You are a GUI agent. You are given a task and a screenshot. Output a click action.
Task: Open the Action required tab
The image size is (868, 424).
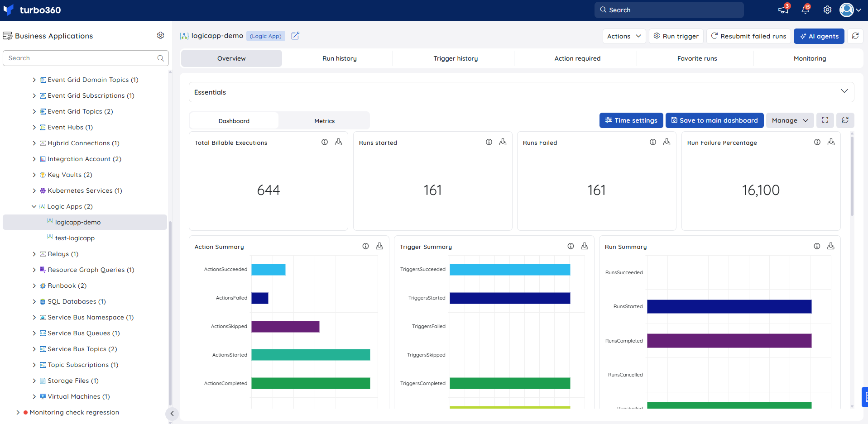pos(577,58)
